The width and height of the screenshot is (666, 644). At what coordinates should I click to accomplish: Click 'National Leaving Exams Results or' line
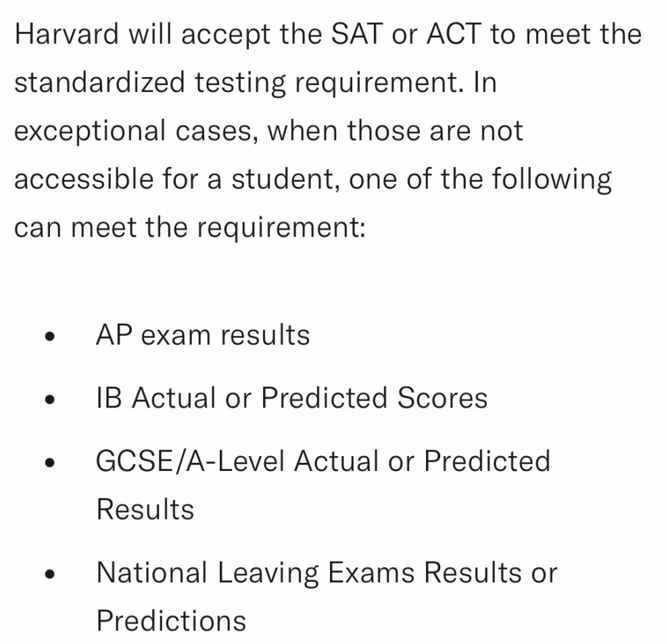pyautogui.click(x=327, y=572)
